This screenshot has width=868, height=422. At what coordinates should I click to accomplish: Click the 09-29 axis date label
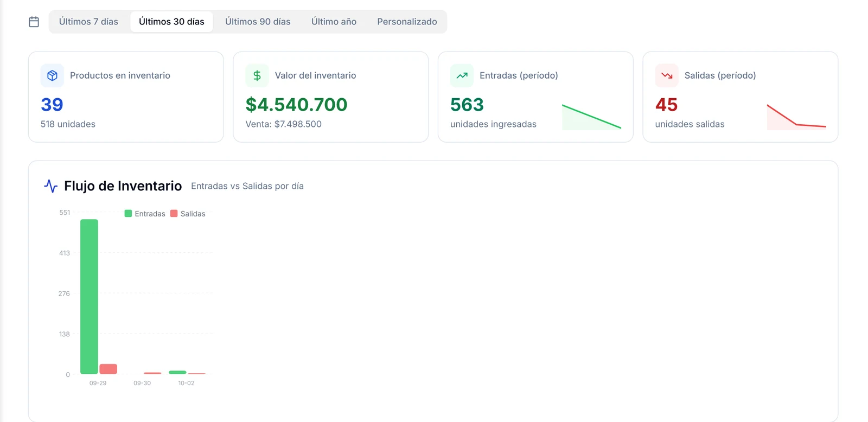click(98, 383)
